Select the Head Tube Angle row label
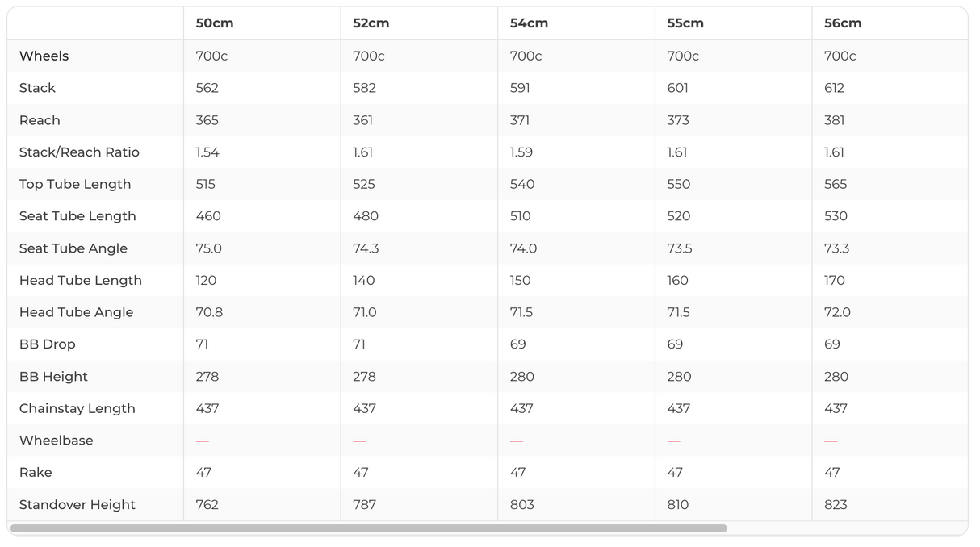The width and height of the screenshot is (980, 547). click(x=77, y=312)
